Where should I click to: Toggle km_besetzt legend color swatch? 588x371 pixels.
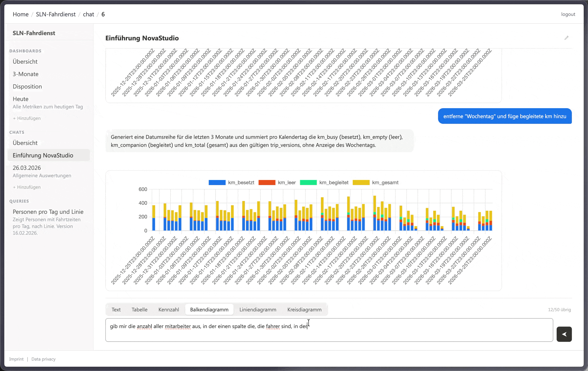(217, 182)
